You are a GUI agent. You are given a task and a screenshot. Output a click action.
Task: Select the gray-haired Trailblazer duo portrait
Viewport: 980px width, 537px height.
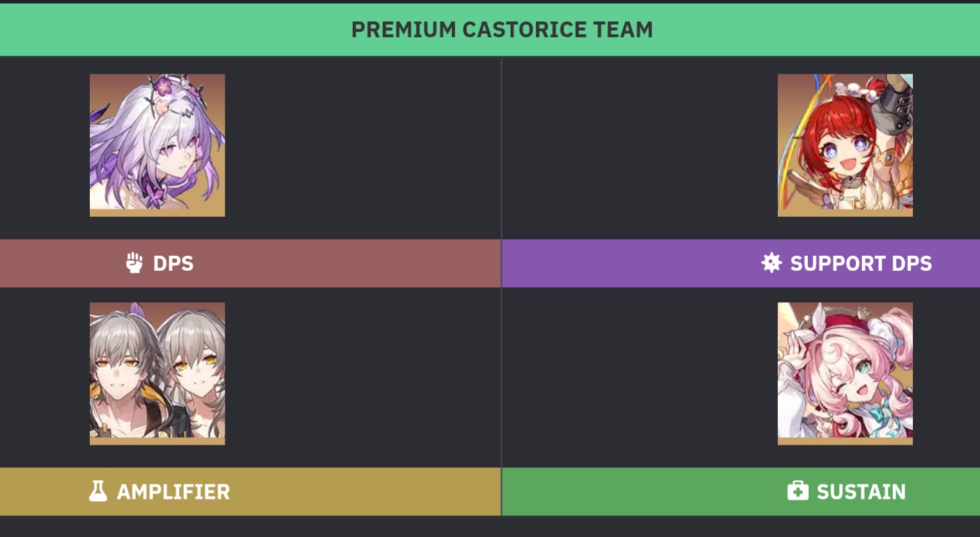(157, 373)
